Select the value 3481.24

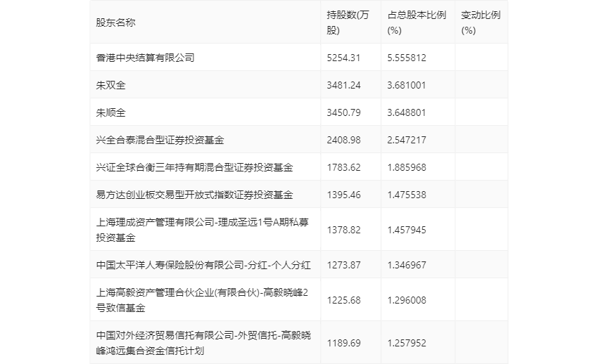tap(343, 85)
